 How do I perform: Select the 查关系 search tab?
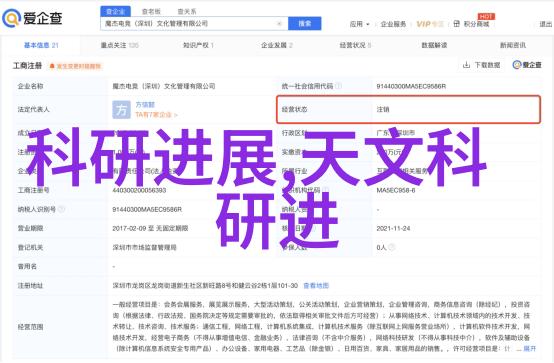pos(187,12)
